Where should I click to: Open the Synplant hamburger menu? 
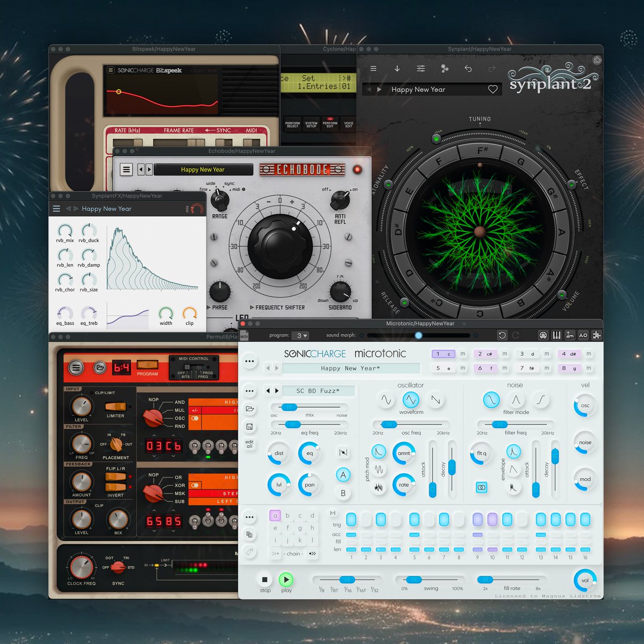click(373, 69)
